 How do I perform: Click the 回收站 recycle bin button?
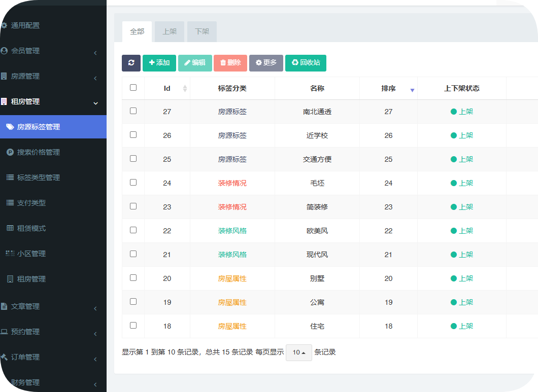point(306,63)
